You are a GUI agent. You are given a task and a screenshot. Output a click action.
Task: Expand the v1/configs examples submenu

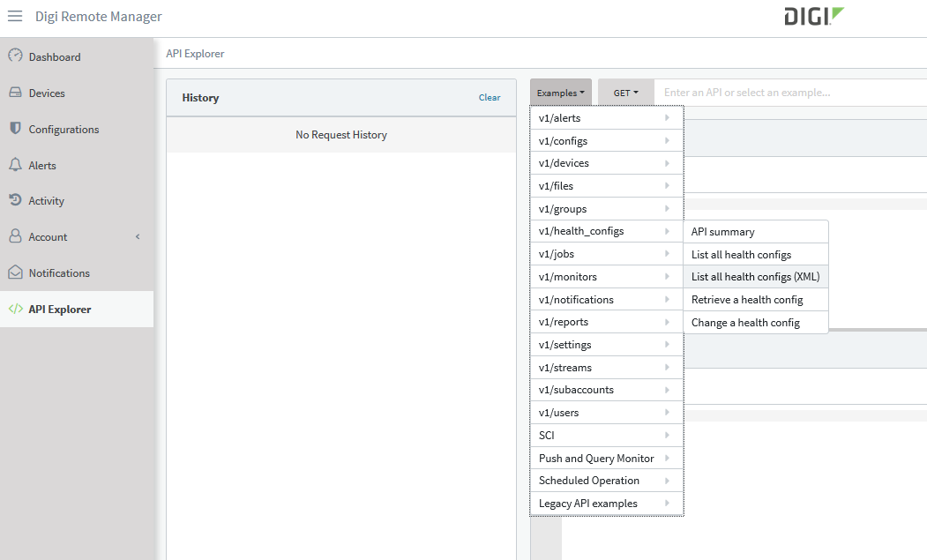[607, 141]
